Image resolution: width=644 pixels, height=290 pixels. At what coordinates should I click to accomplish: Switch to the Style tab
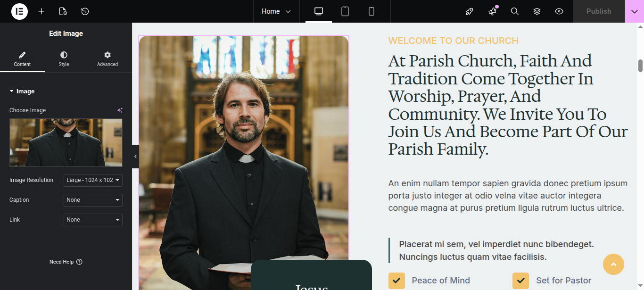tap(64, 59)
